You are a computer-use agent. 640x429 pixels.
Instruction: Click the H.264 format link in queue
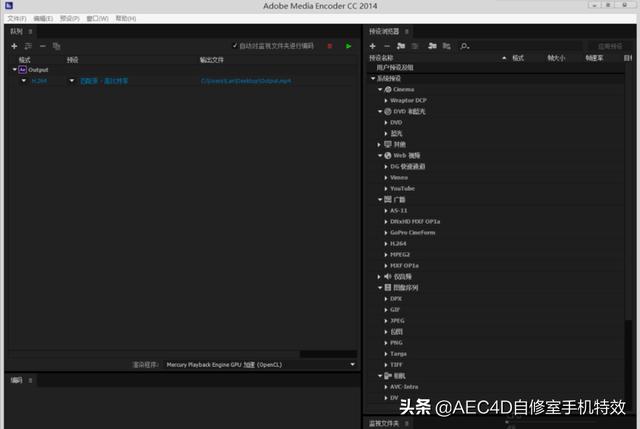click(39, 81)
